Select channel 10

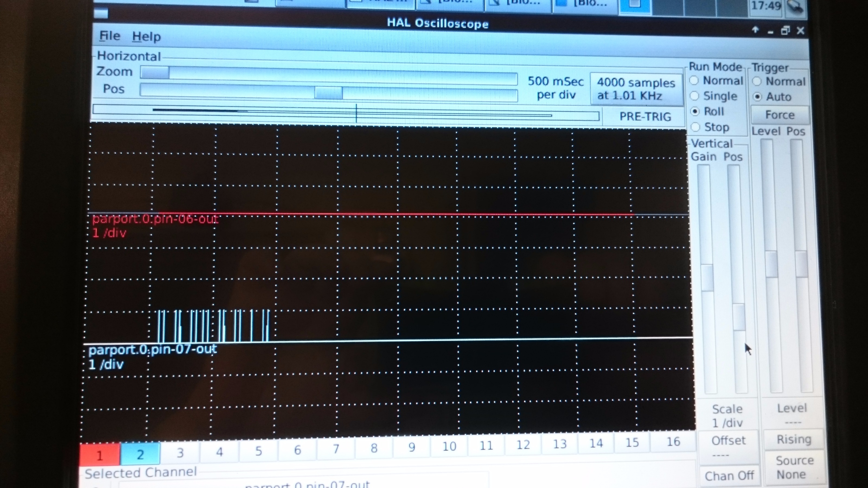click(449, 446)
